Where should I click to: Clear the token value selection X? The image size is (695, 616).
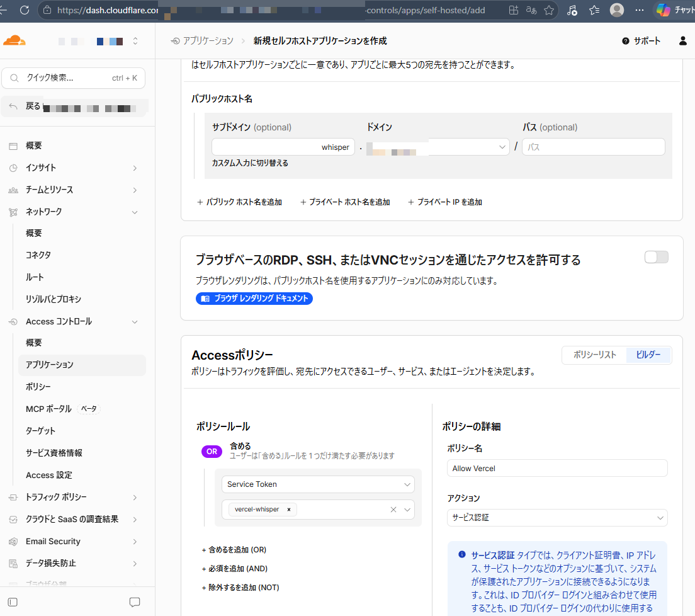(393, 510)
